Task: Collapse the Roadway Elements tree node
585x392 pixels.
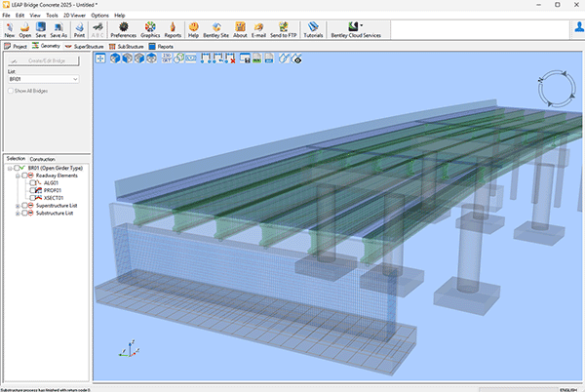Action: click(18, 175)
